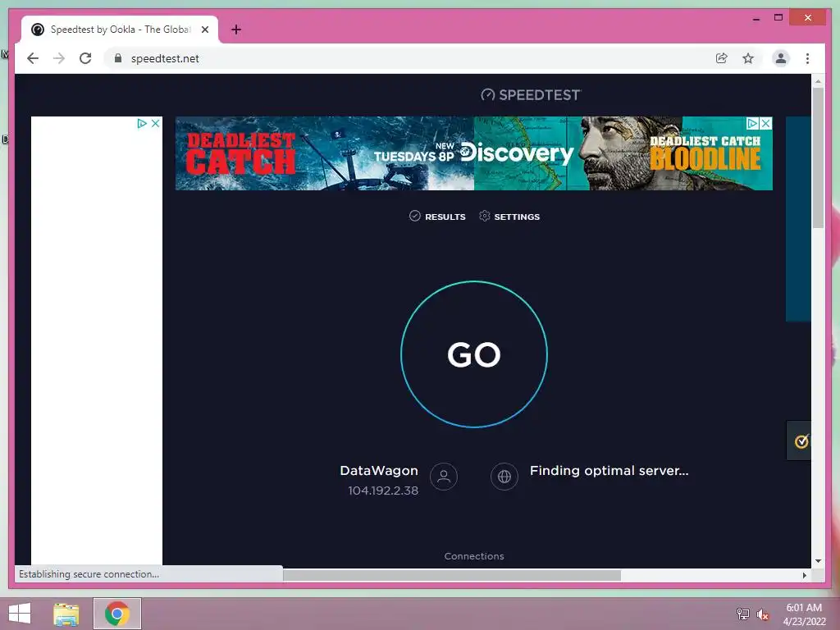This screenshot has height=630, width=840.
Task: Click the AdChoices icon on left ad
Action: click(x=141, y=123)
